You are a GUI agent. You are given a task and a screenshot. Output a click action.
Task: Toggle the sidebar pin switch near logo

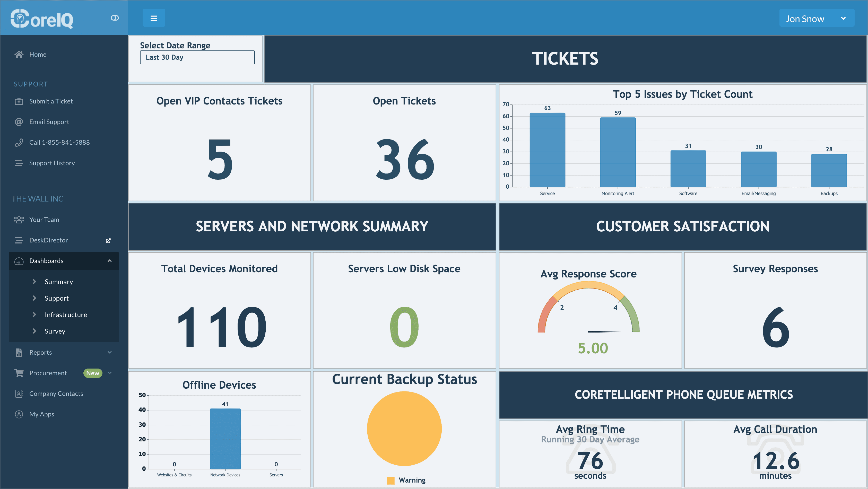coord(115,18)
